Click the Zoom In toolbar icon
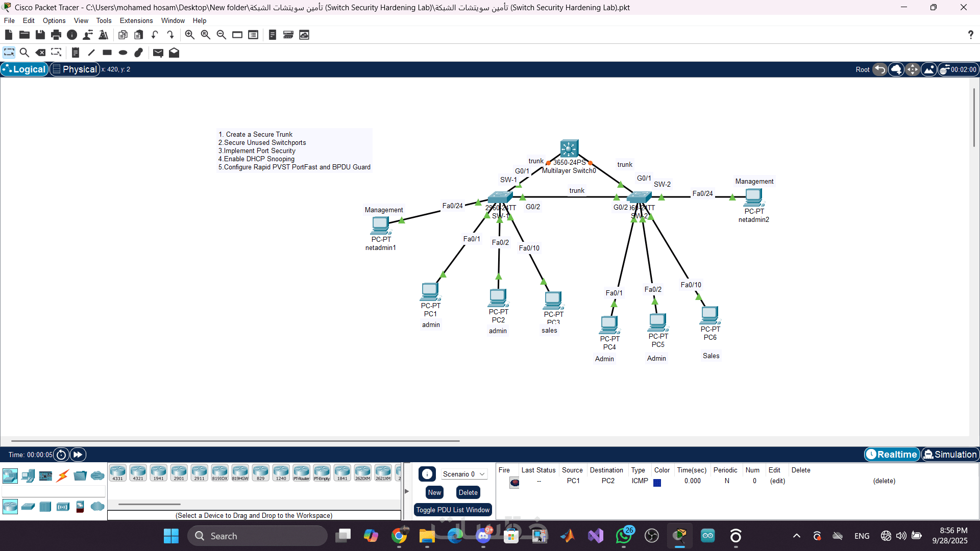The width and height of the screenshot is (980, 551). pos(189,35)
